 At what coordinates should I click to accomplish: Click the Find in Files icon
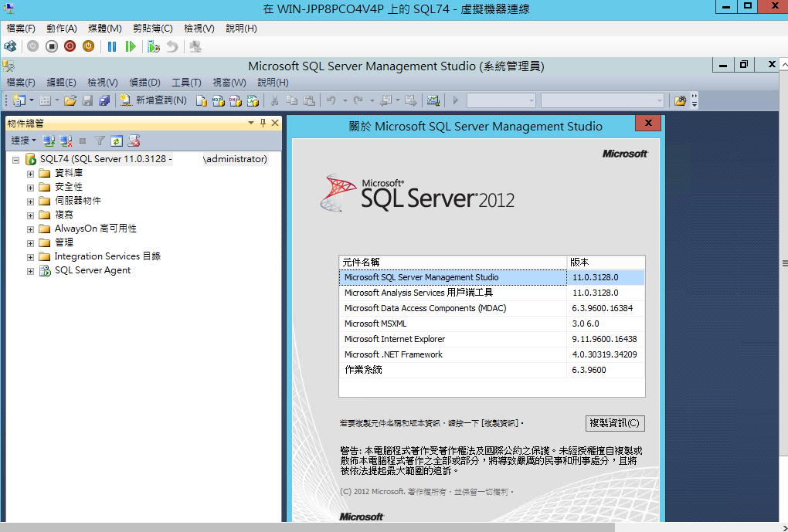point(680,100)
